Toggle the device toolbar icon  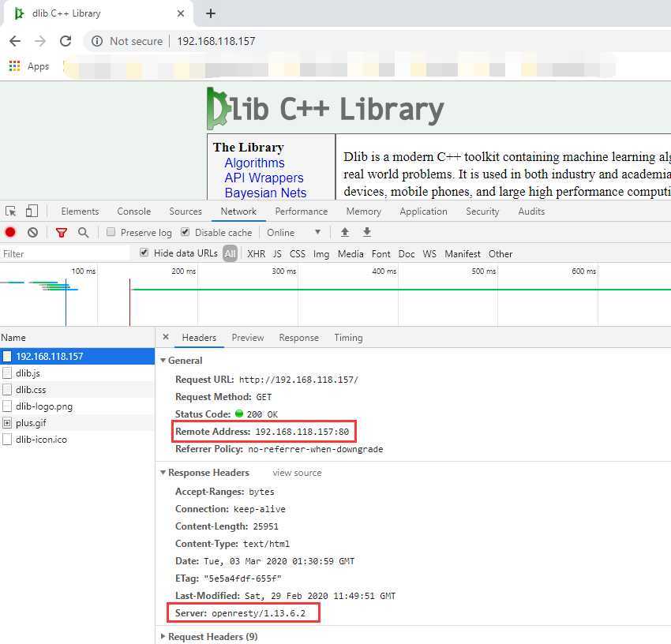click(32, 211)
